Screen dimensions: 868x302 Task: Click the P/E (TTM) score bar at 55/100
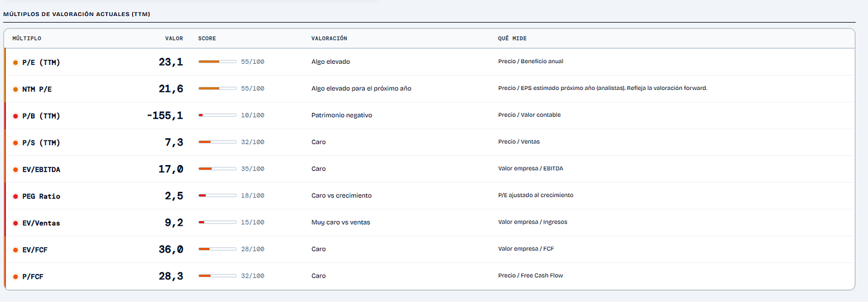pyautogui.click(x=218, y=61)
